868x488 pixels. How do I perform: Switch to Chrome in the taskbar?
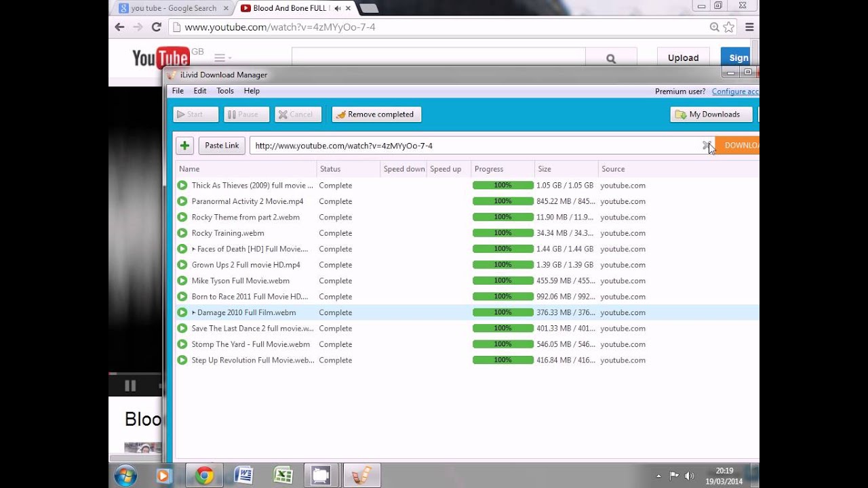click(x=204, y=475)
